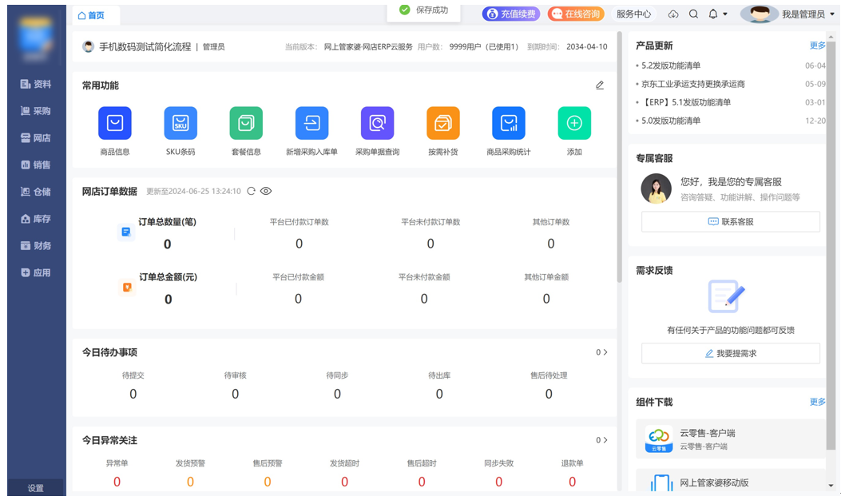
Task: Click the right panel scrollbar thumb
Action: pyautogui.click(x=831, y=245)
